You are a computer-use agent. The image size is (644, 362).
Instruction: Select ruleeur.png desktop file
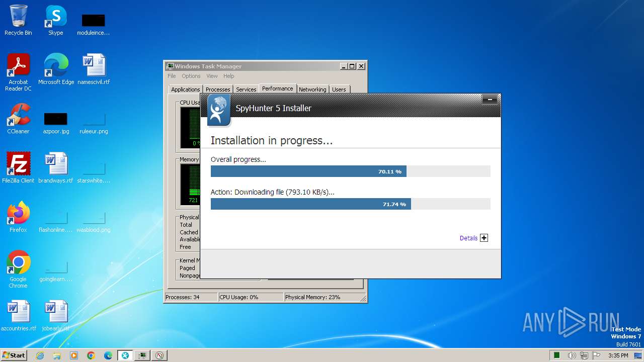tap(94, 123)
